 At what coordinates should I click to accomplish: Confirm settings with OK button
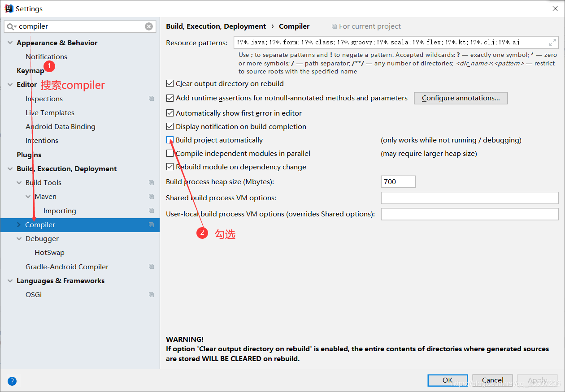pyautogui.click(x=448, y=380)
